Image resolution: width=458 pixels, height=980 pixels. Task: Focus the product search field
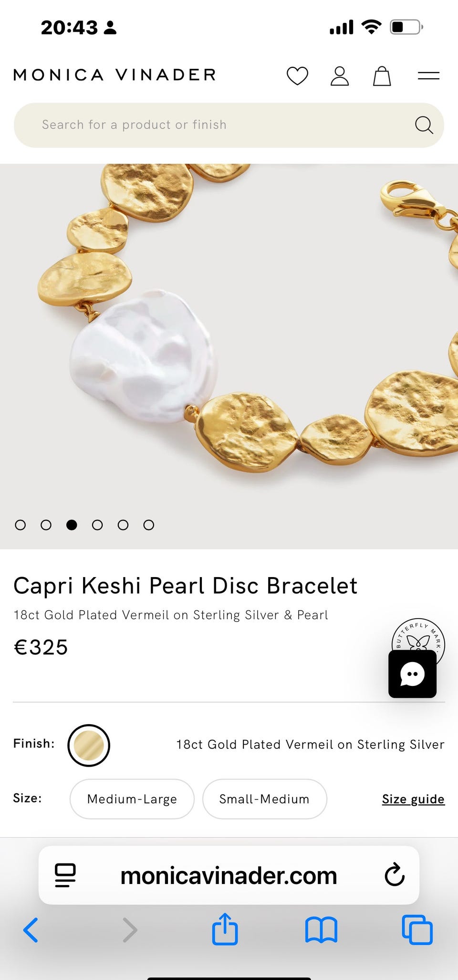229,125
